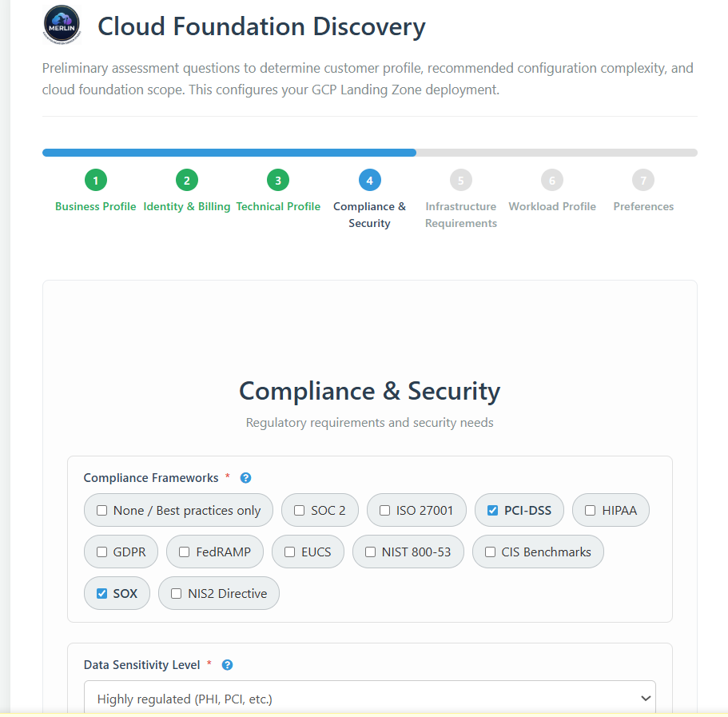Click the Merlin logo icon
Image resolution: width=728 pixels, height=717 pixels.
(61, 24)
